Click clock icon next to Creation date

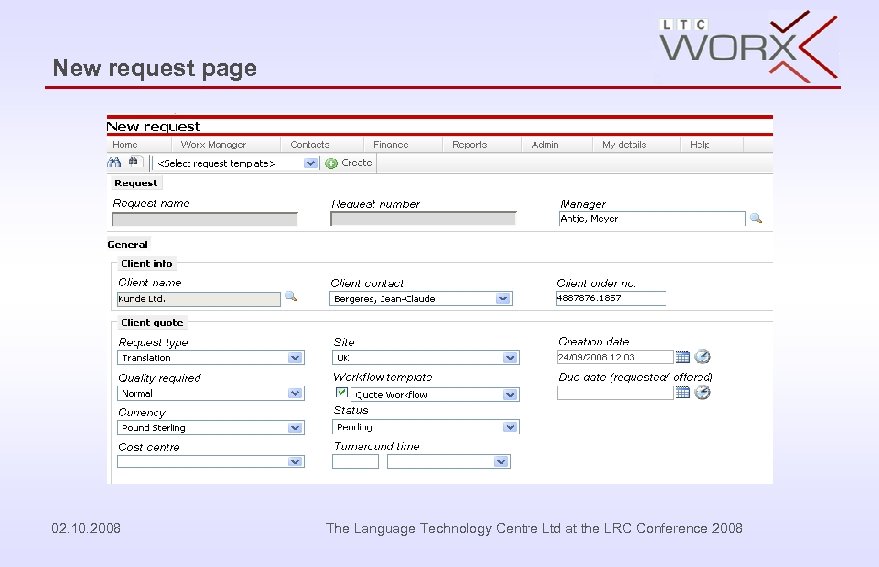(x=702, y=356)
